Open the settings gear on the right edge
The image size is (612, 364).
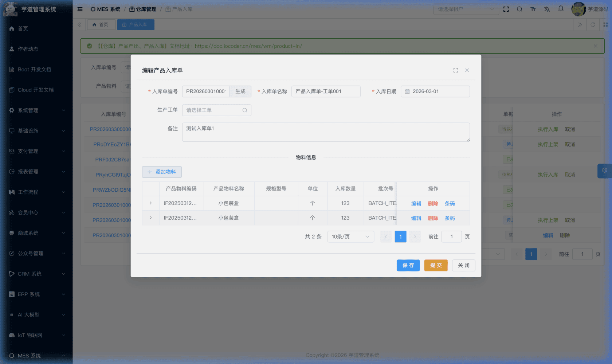click(x=604, y=171)
